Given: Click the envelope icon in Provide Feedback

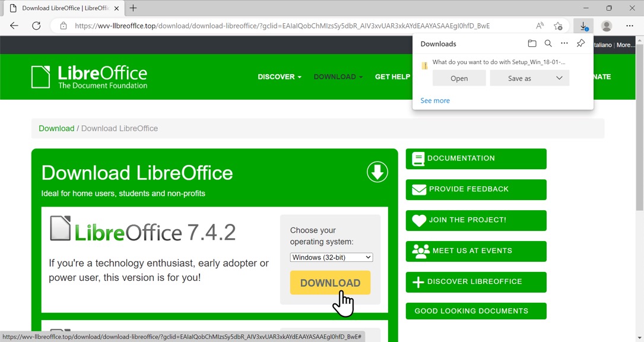Looking at the screenshot, I should click(x=419, y=189).
